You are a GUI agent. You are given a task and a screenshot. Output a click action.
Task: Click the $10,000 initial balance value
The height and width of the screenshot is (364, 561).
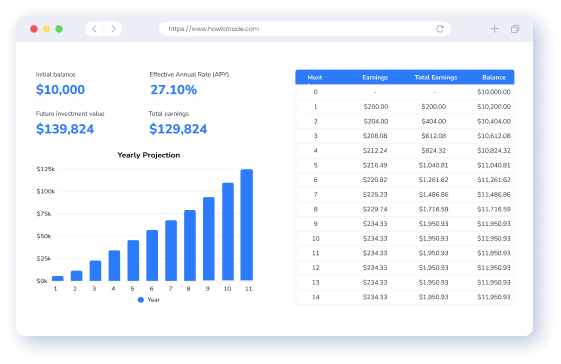tap(60, 89)
